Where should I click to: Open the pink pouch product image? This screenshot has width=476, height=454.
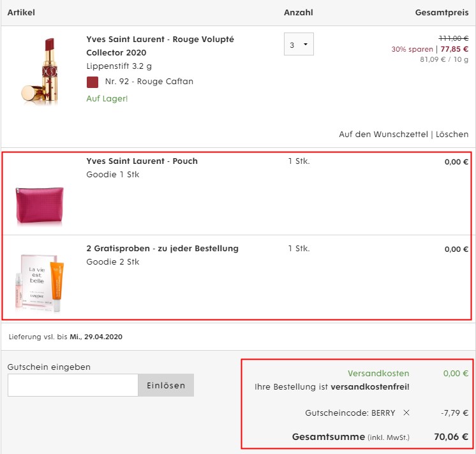click(40, 206)
